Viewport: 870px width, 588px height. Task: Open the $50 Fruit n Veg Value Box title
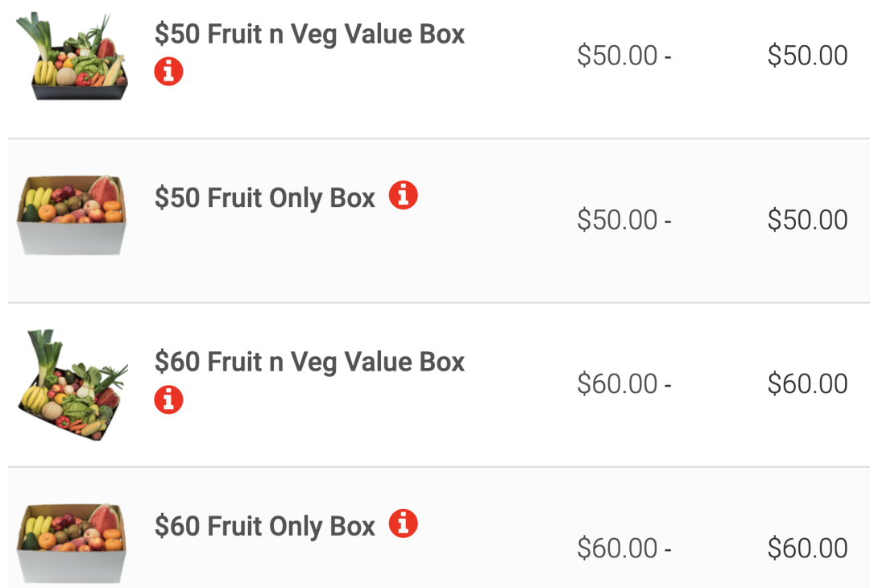coord(309,35)
